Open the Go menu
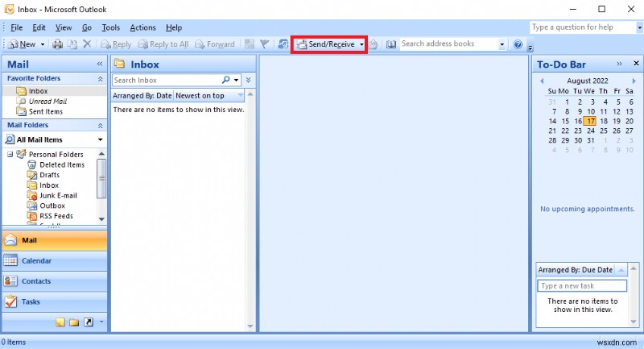Image resolution: width=644 pixels, height=349 pixels. tap(87, 27)
